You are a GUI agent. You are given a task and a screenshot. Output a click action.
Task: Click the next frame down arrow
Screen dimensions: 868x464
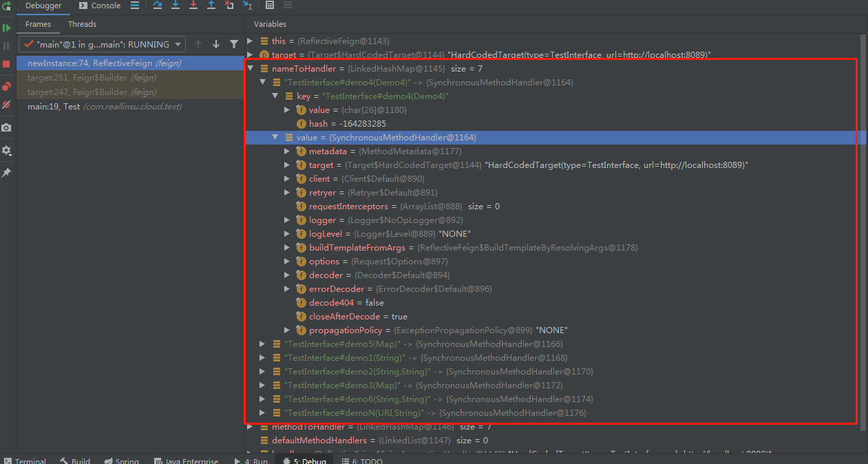216,44
